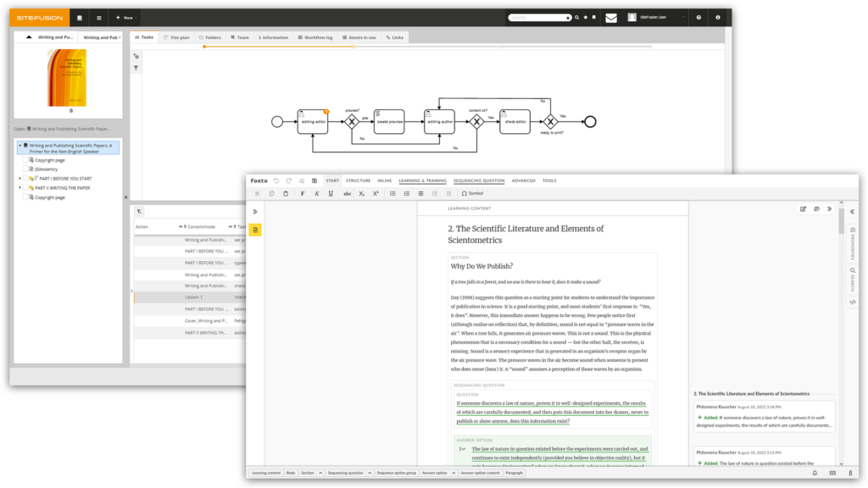Viewport: 868px width, 488px height.
Task: Open the info icon in SiteFusion header
Action: (718, 17)
